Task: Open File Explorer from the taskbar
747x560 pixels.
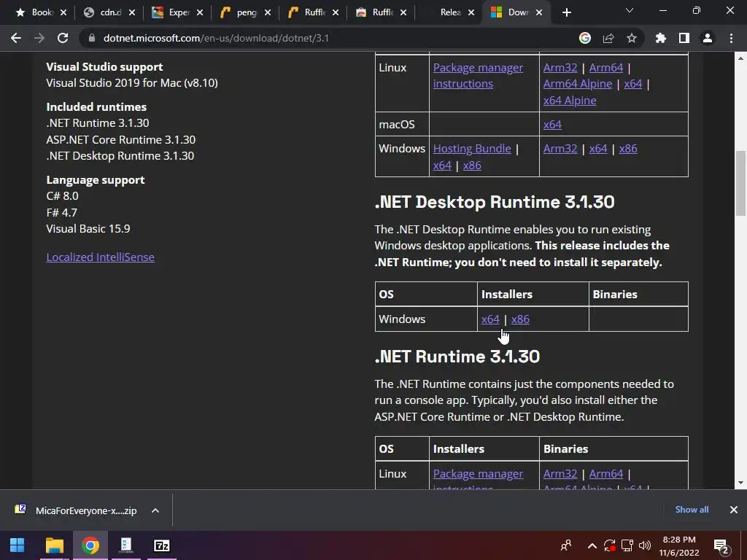Action: coord(54,545)
